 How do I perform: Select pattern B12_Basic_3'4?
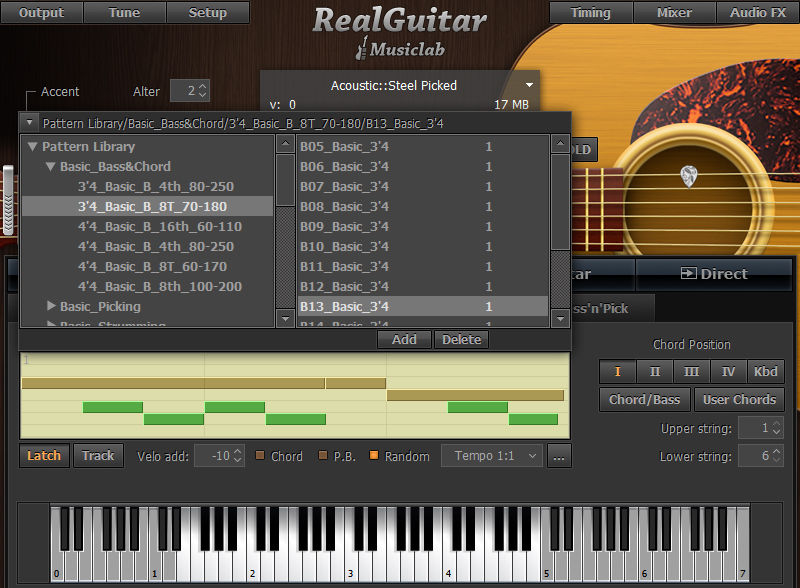coord(422,286)
